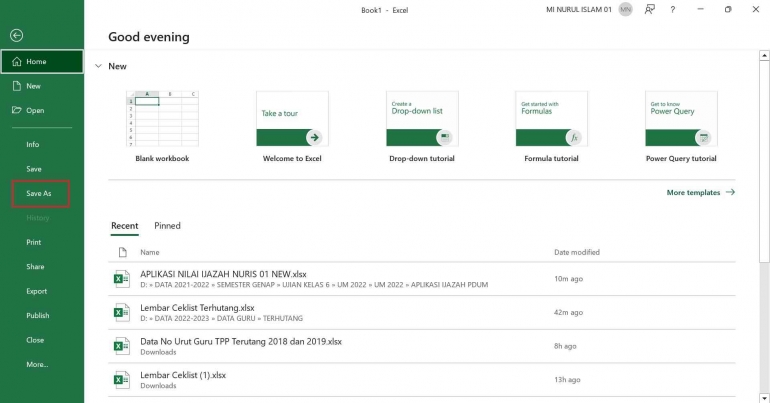Minimize the Excel window
The image size is (770, 403).
pos(701,9)
